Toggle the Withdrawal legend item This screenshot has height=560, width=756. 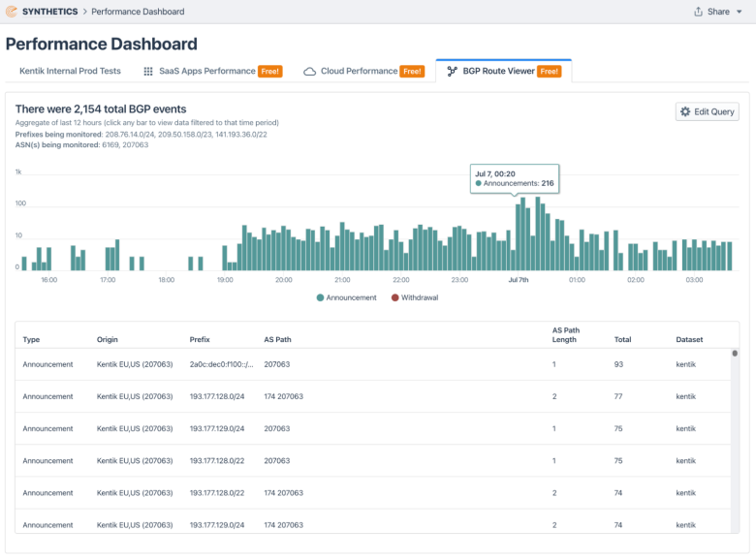click(x=415, y=297)
